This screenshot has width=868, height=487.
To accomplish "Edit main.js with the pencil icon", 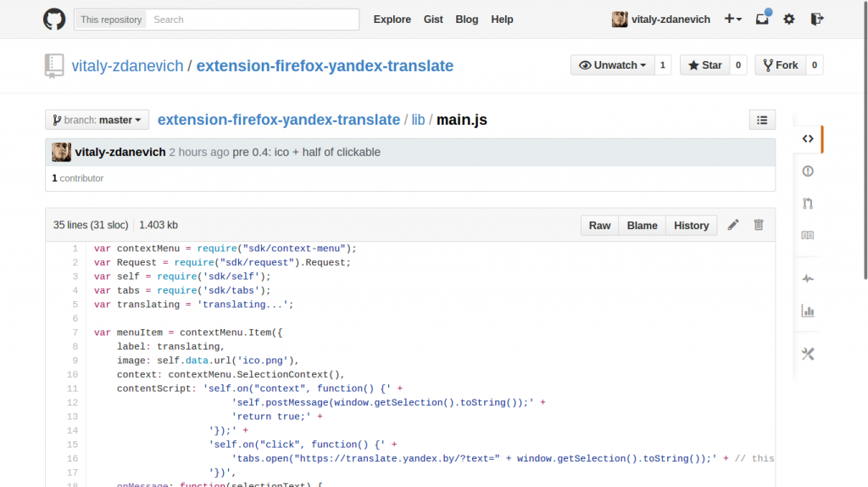I will tap(733, 225).
